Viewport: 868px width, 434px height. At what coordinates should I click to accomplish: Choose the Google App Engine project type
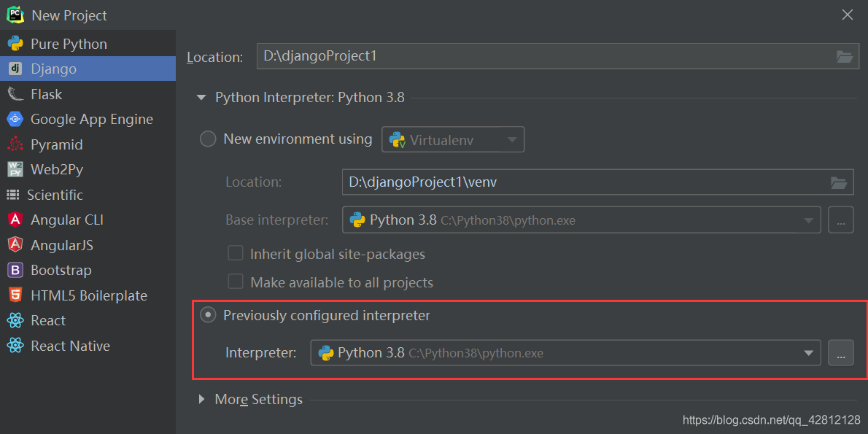click(x=91, y=119)
